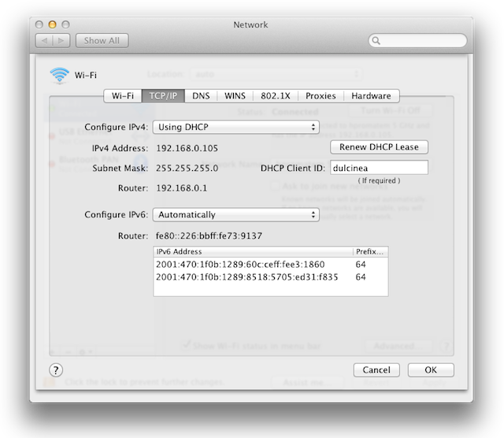Open the Configure IPv4 dropdown
The image size is (504, 438).
tap(236, 127)
